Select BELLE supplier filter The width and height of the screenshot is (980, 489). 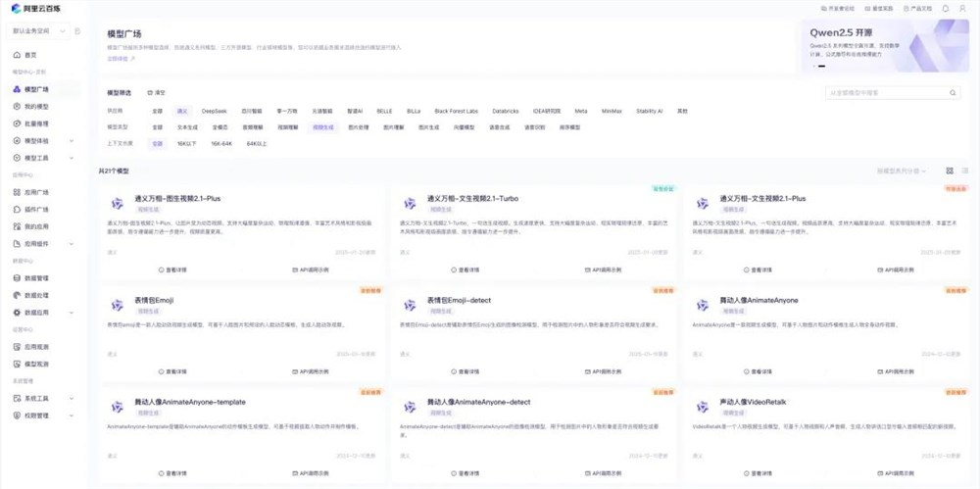(384, 111)
